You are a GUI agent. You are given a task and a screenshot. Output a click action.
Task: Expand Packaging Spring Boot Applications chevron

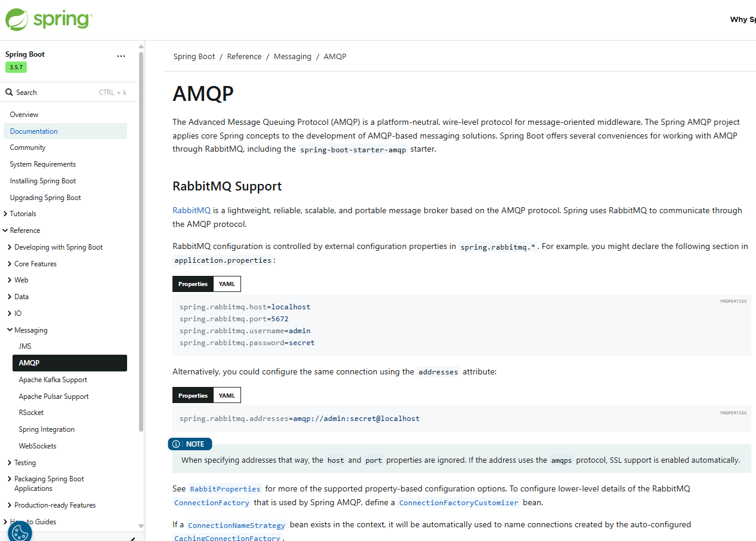(x=10, y=479)
